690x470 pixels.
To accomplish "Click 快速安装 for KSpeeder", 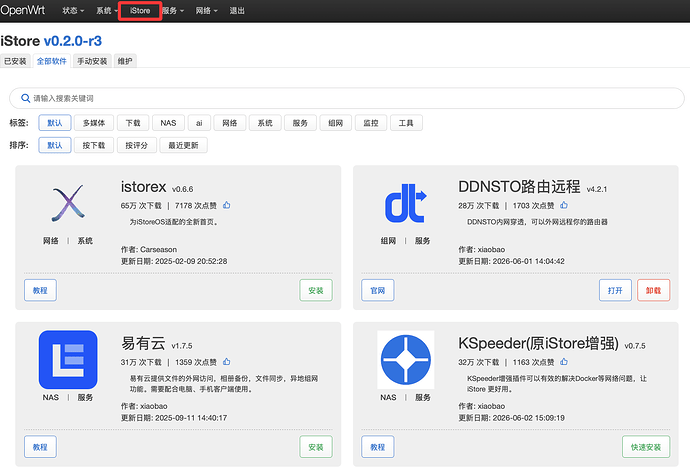I will click(x=646, y=447).
